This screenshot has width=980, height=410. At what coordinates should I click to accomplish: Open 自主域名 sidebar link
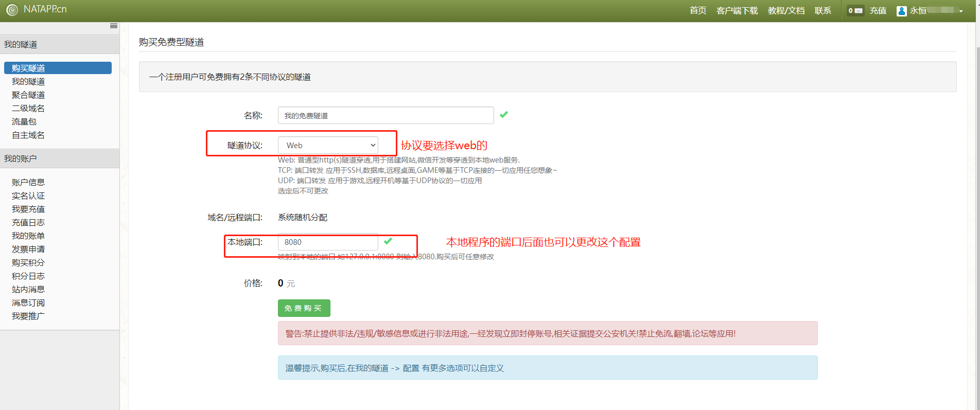pyautogui.click(x=28, y=135)
